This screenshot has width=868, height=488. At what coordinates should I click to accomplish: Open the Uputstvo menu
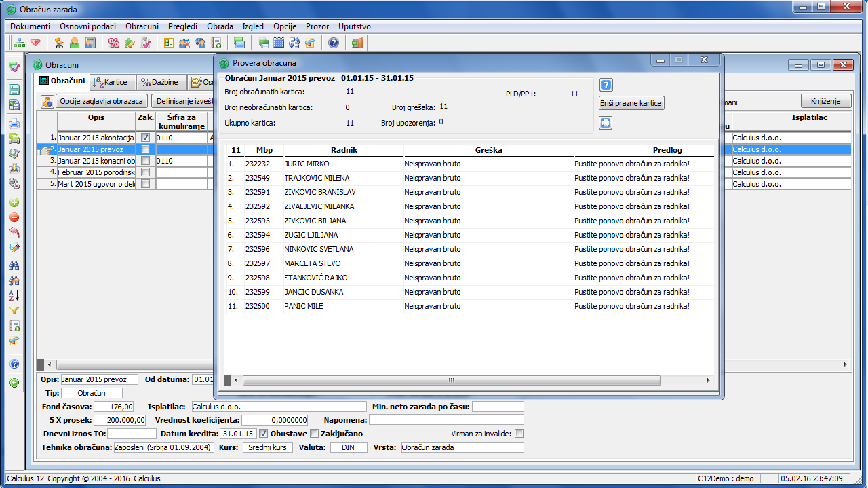click(355, 26)
